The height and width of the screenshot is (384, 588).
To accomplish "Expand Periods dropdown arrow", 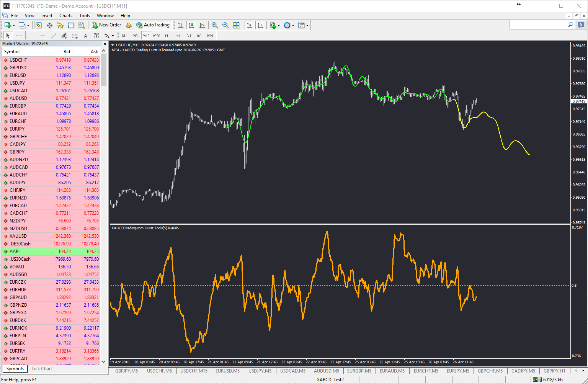I will click(x=293, y=26).
